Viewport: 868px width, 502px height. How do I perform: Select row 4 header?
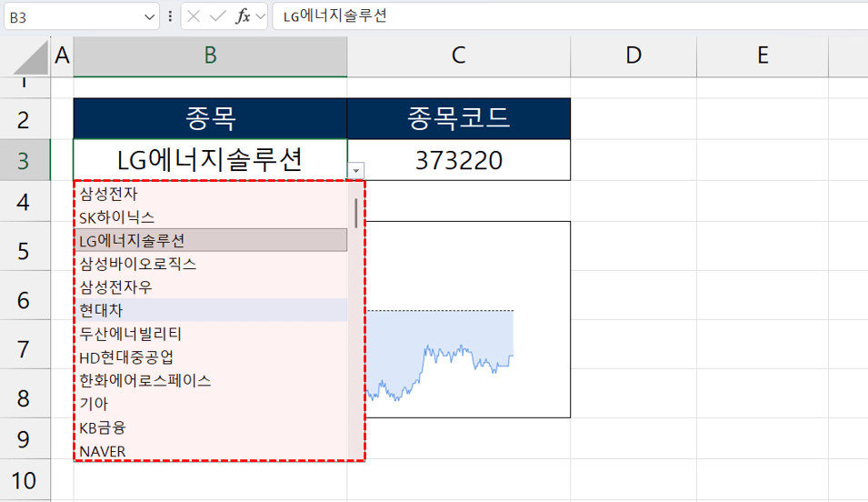coord(25,201)
